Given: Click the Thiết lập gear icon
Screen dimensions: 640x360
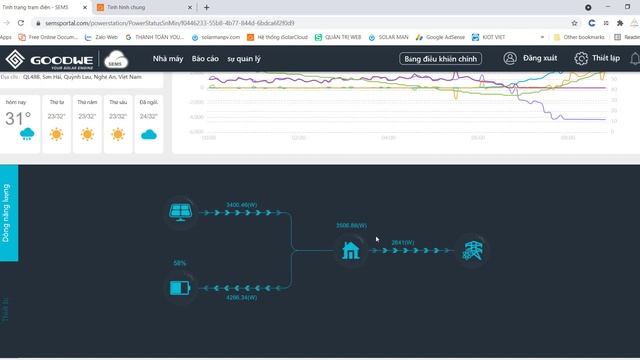Looking at the screenshot, I should [x=581, y=58].
